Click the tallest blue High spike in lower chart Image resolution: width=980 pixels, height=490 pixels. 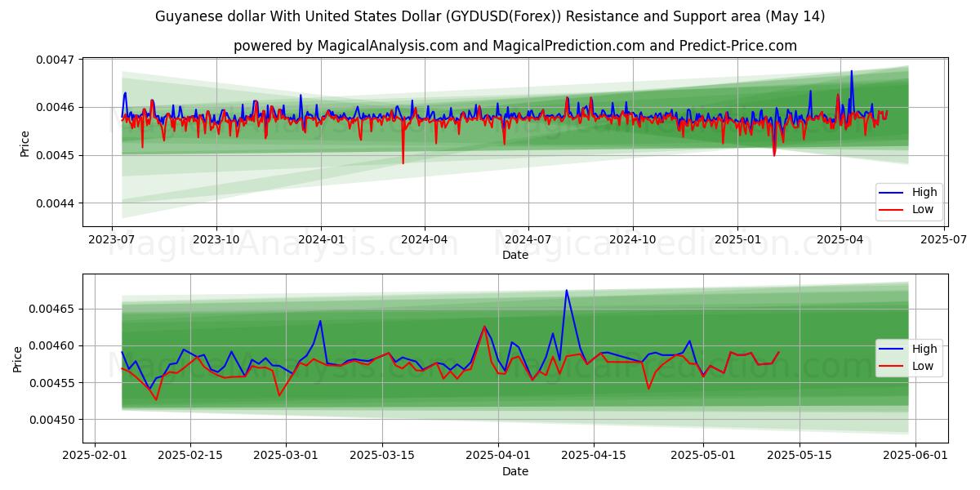pyautogui.click(x=567, y=291)
